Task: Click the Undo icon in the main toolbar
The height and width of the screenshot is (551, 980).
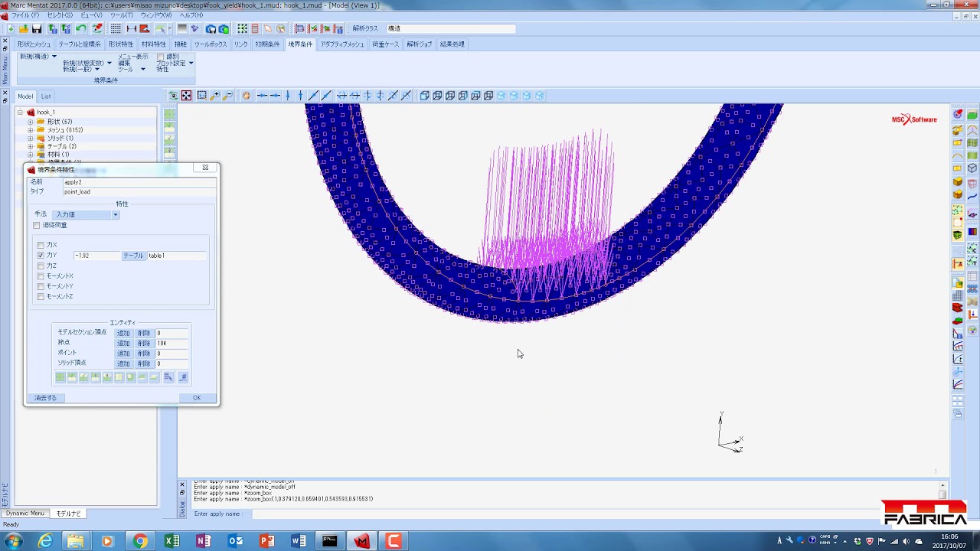Action: 81,29
